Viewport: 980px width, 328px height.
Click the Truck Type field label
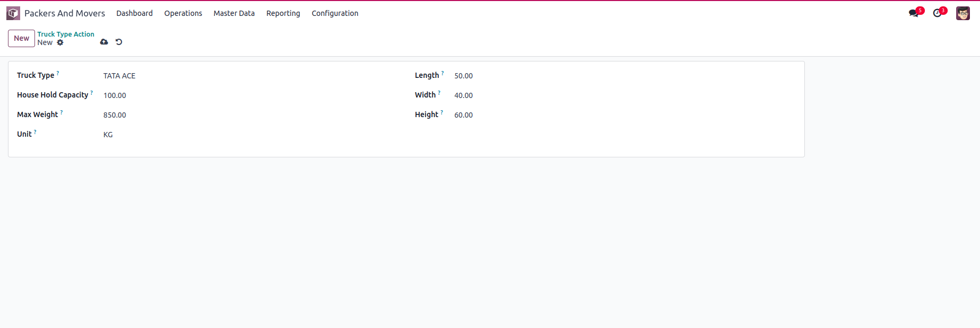[x=36, y=75]
